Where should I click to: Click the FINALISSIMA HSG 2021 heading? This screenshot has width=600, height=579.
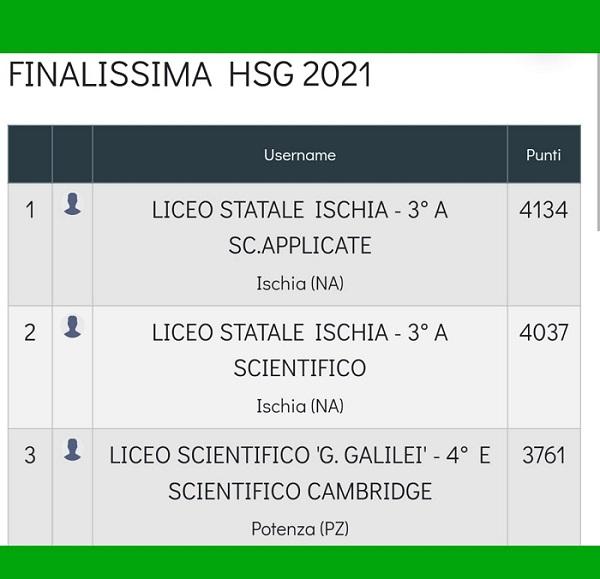pyautogui.click(x=190, y=74)
